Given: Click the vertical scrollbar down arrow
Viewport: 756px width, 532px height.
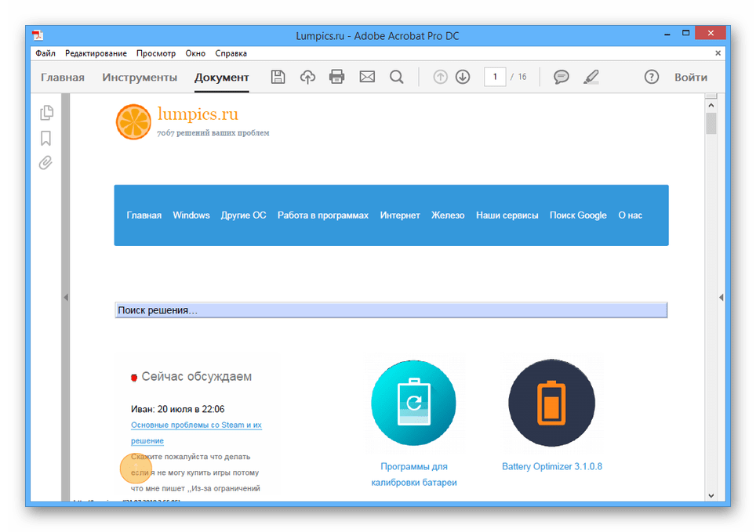Looking at the screenshot, I should click(711, 495).
